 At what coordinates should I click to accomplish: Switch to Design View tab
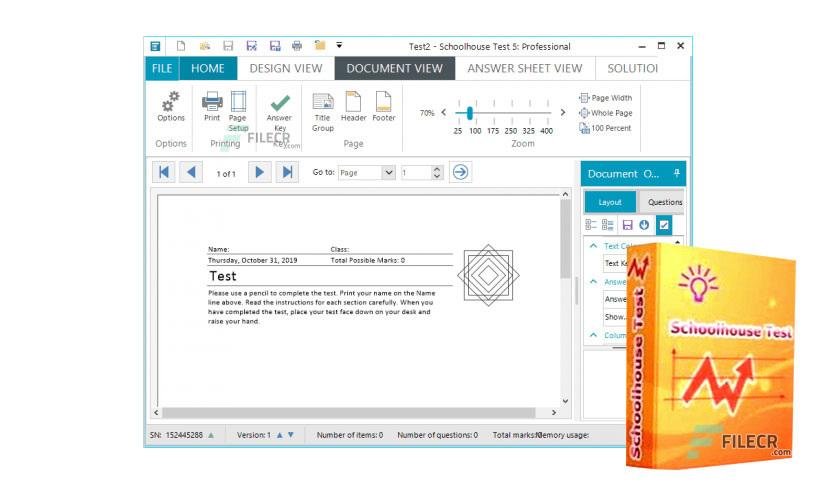click(286, 68)
